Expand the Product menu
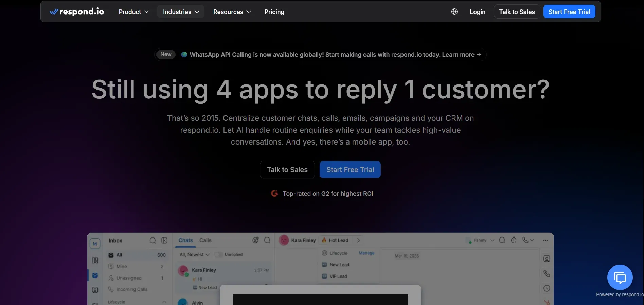The width and height of the screenshot is (644, 305). click(x=134, y=12)
